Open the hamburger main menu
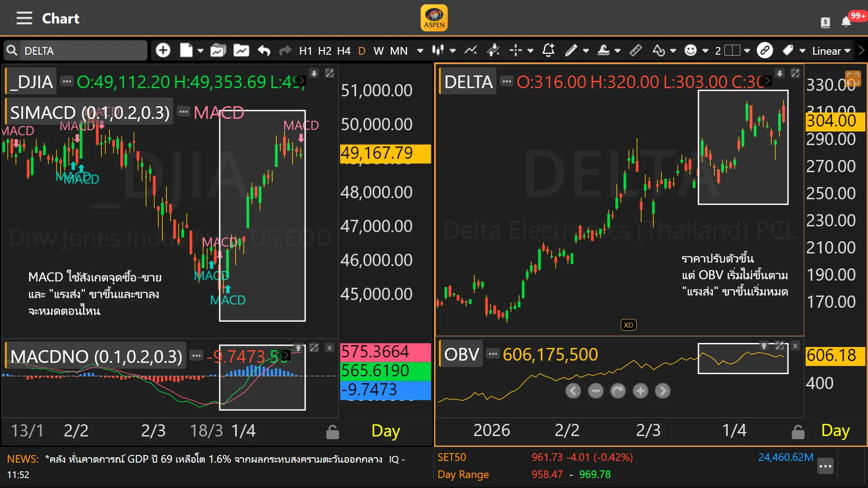 pyautogui.click(x=24, y=19)
